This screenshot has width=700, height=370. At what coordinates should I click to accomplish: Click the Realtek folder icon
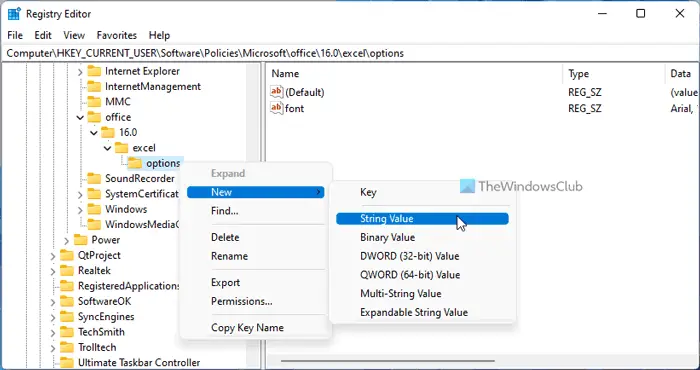click(x=67, y=270)
